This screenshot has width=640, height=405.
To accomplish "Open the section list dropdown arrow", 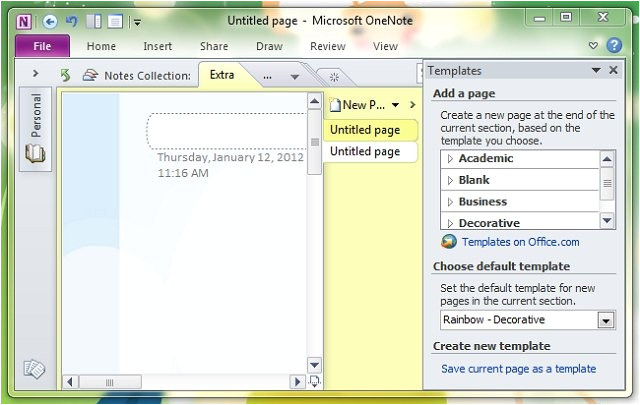I will pos(295,77).
